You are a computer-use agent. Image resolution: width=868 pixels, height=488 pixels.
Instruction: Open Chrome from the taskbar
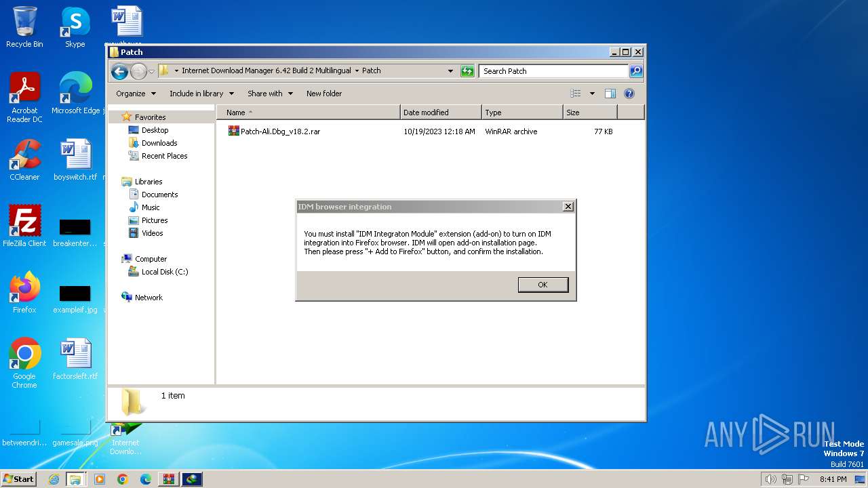pyautogui.click(x=122, y=479)
